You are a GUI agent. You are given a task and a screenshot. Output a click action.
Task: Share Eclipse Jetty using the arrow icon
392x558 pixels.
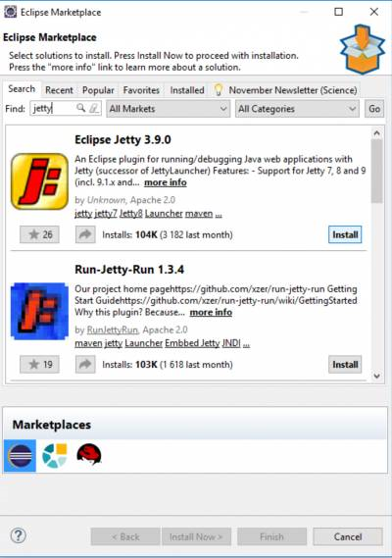coord(85,234)
